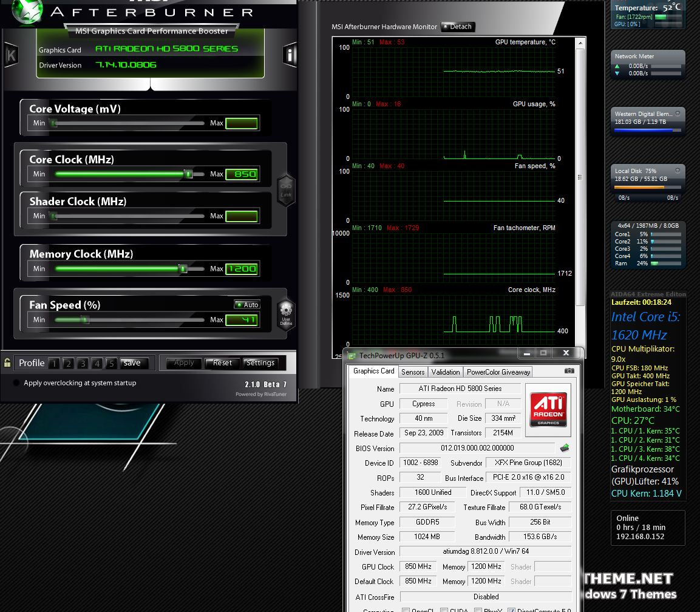Toggle the PhysX checkbox in GPU-Z
Screen dimensions: 700x612
pyautogui.click(x=478, y=610)
